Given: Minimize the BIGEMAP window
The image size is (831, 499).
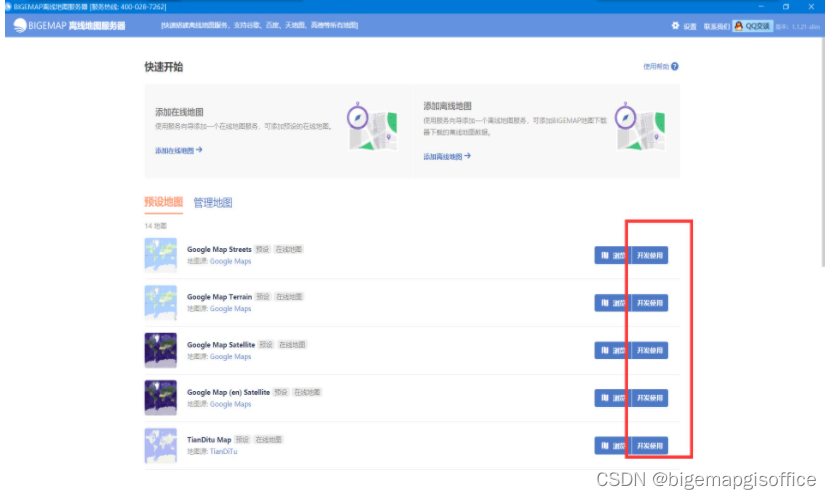Looking at the screenshot, I should pos(761,6).
